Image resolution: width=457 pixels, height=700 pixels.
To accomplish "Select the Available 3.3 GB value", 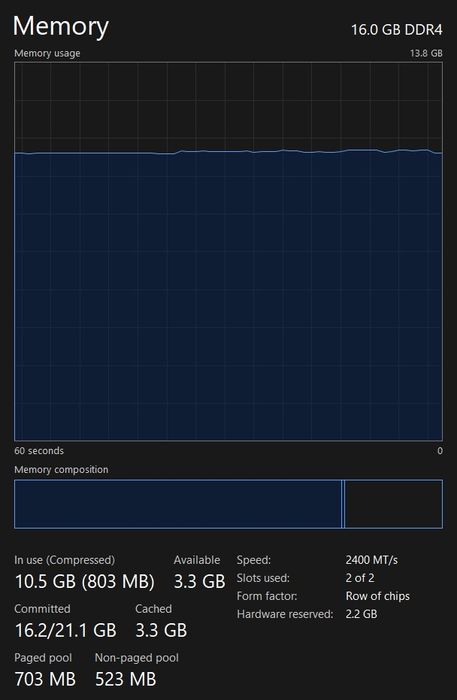I will tap(199, 582).
